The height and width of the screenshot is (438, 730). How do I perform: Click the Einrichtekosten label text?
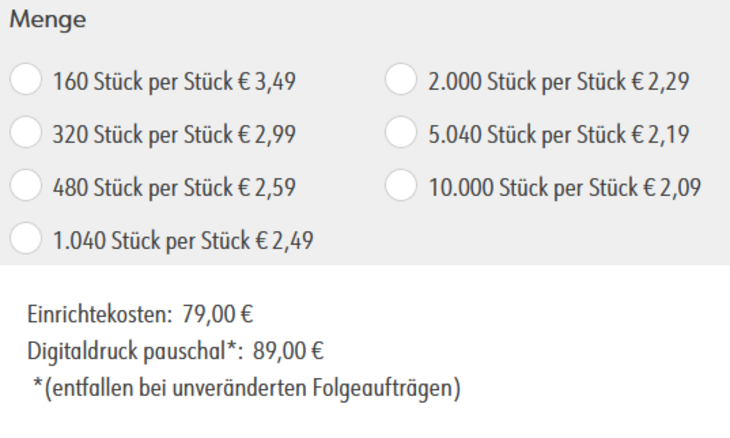pyautogui.click(x=100, y=314)
